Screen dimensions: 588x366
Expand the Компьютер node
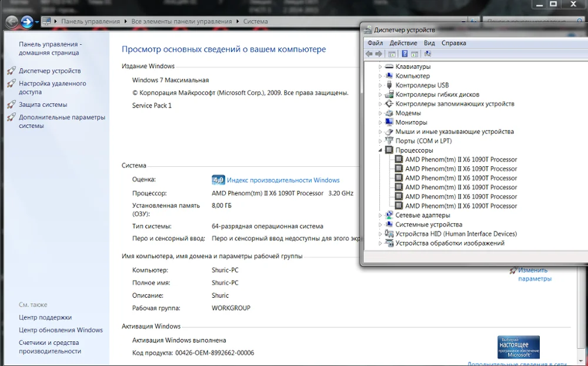pyautogui.click(x=380, y=76)
